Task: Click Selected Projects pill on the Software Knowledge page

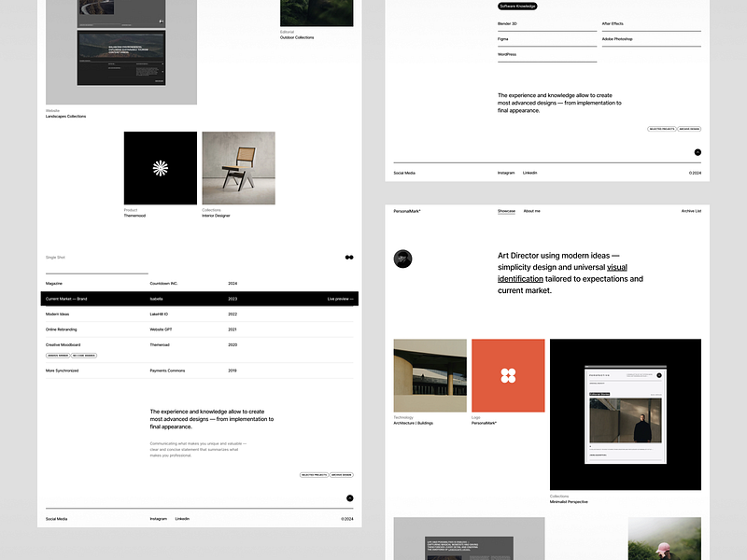Action: pyautogui.click(x=662, y=129)
